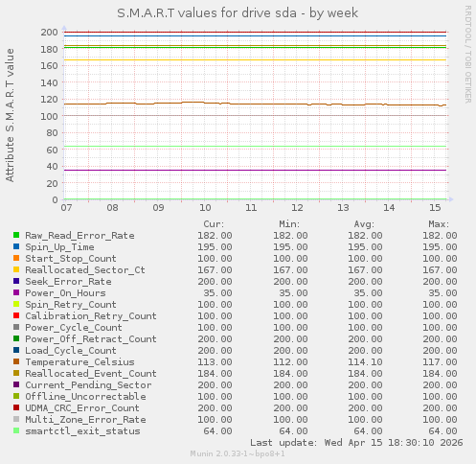Click Power_On_Hours current value 35.00

(218, 293)
